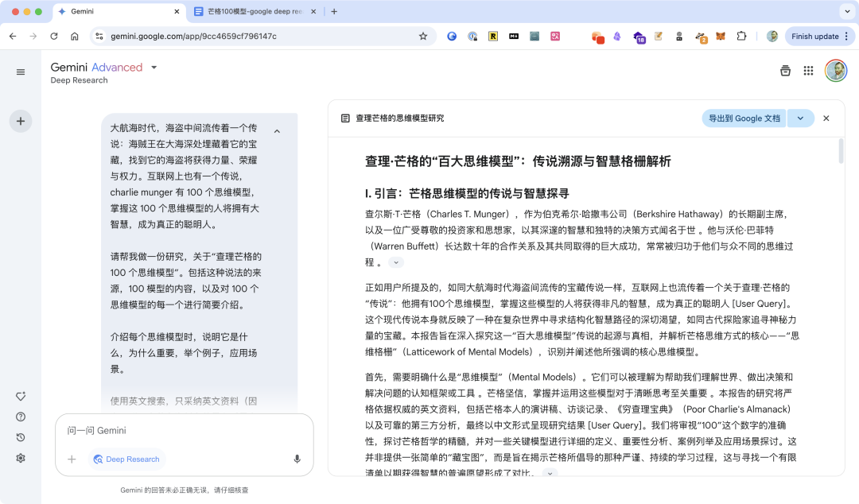Expand citation chevron after first paragraph
The height and width of the screenshot is (504, 859).
tap(396, 262)
